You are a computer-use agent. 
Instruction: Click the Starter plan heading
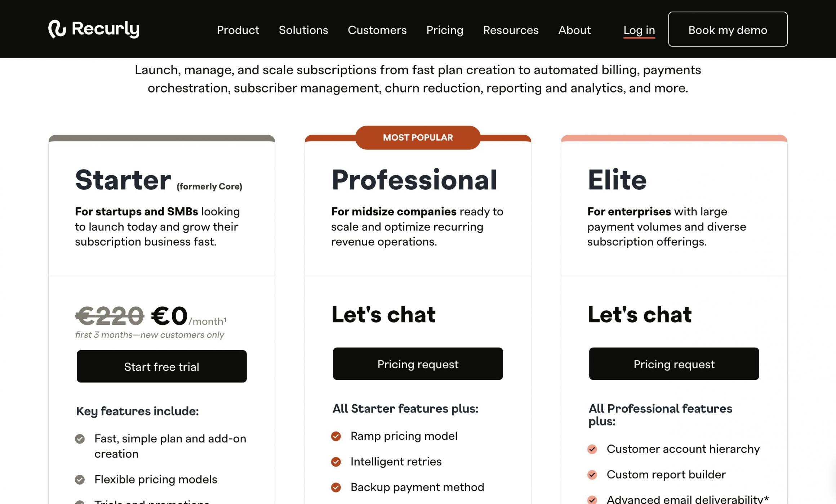tap(123, 180)
